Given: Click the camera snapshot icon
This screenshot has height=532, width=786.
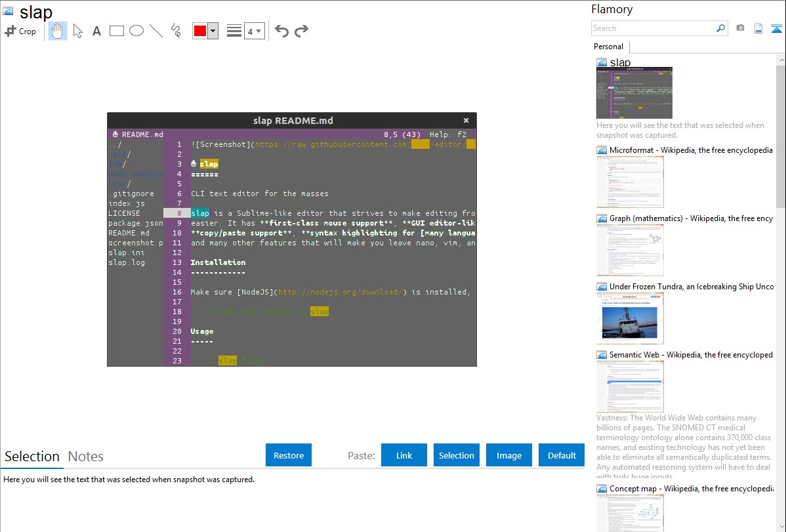Looking at the screenshot, I should click(x=740, y=28).
